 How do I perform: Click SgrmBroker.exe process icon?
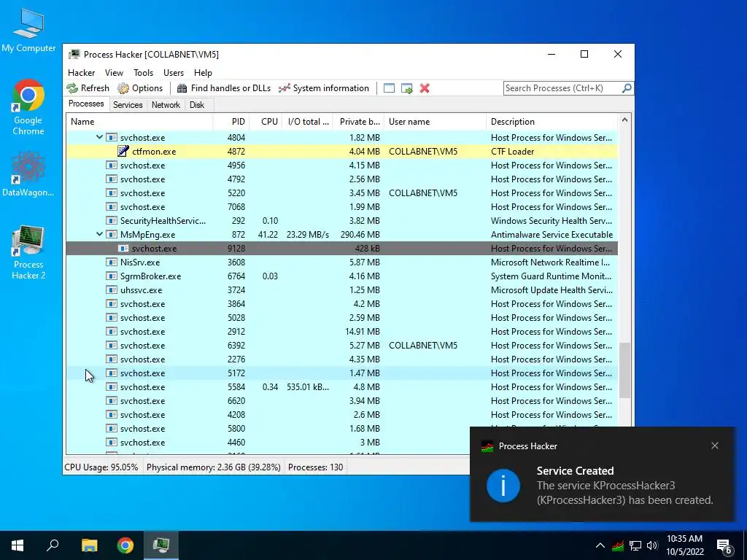point(111,276)
